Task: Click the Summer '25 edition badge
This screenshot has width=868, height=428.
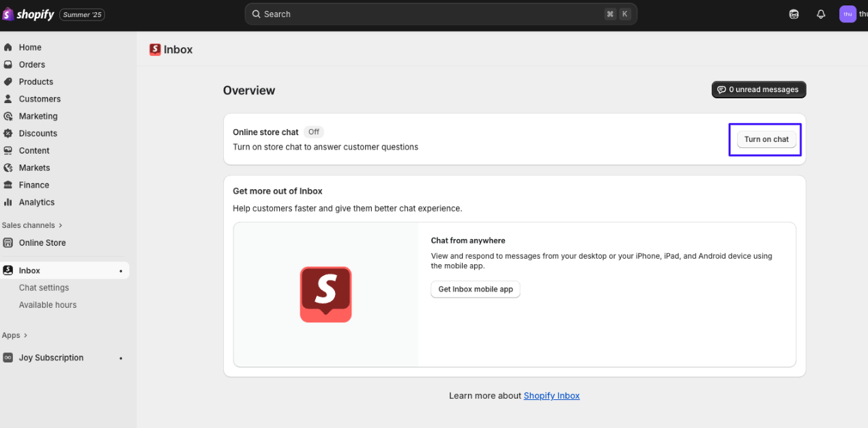Action: tap(82, 14)
